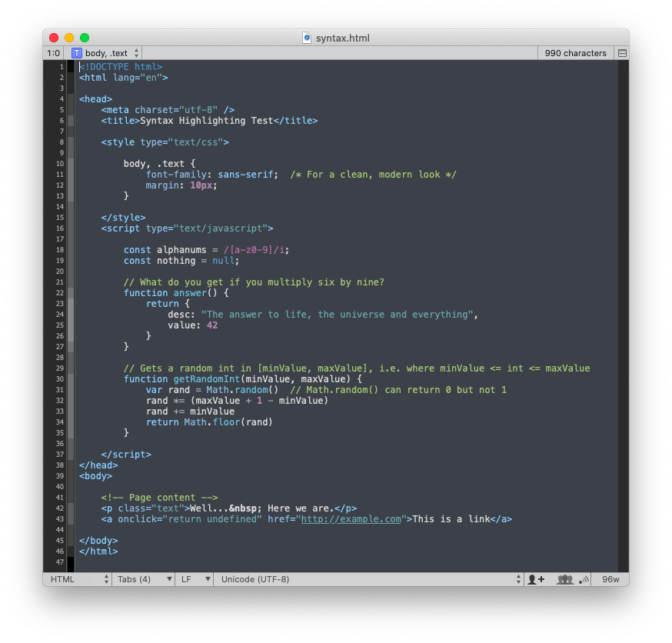Viewport: 672px width, 643px height.
Task: Open the LF line ending menu
Action: [x=195, y=580]
